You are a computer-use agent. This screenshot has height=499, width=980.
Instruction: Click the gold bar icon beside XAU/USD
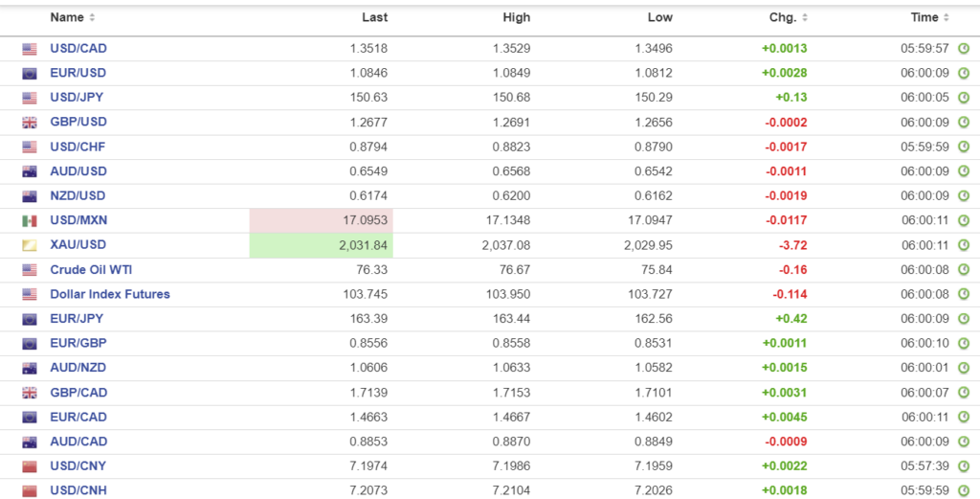point(30,245)
